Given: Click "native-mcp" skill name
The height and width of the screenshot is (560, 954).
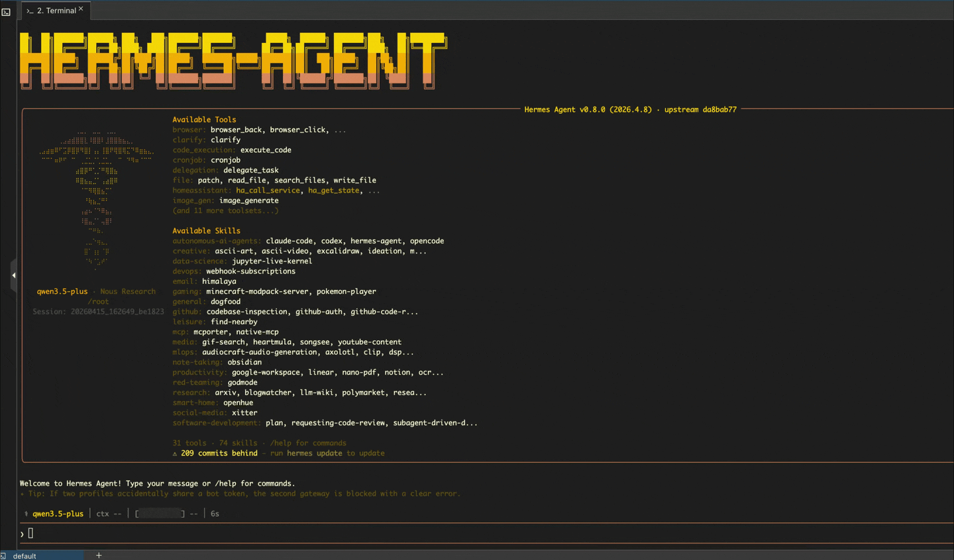Looking at the screenshot, I should click(257, 332).
